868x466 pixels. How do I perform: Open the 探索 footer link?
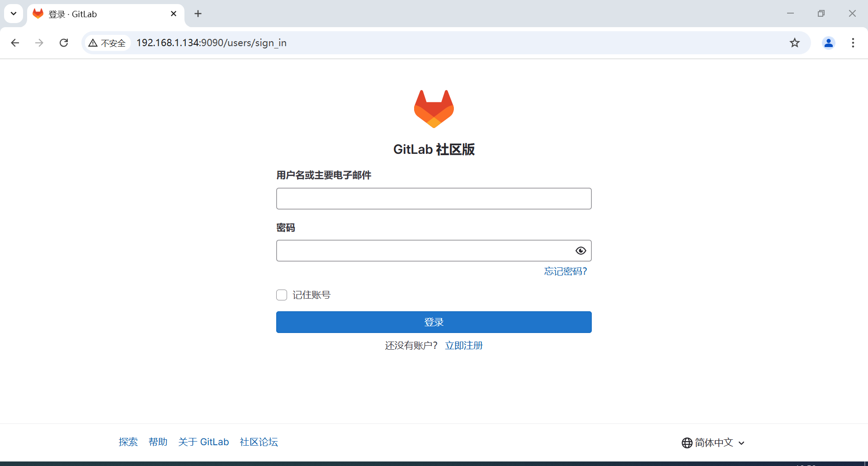(x=128, y=442)
